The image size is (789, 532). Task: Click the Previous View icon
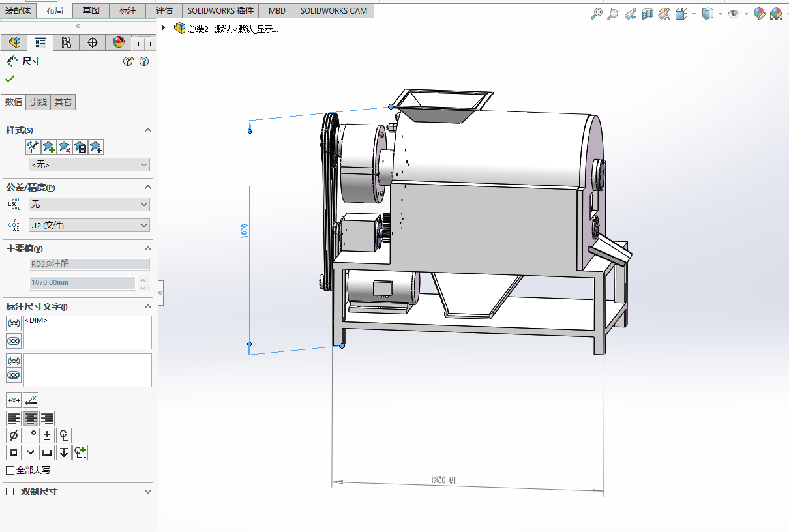click(x=631, y=14)
